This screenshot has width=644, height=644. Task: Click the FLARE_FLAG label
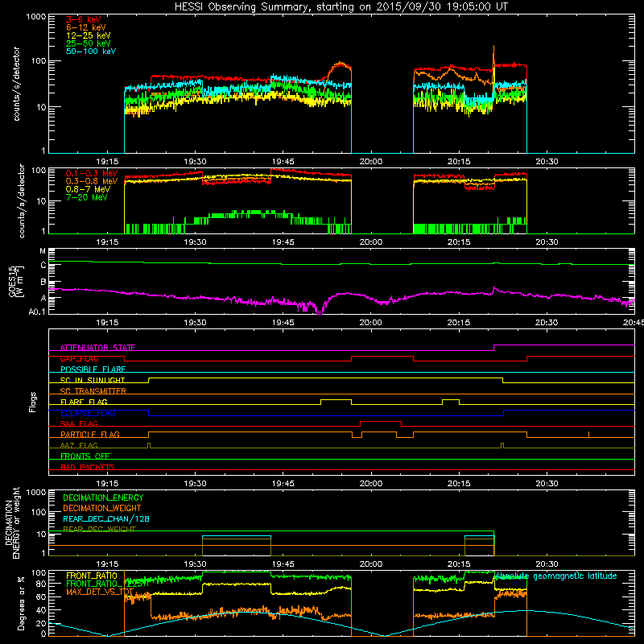(84, 402)
